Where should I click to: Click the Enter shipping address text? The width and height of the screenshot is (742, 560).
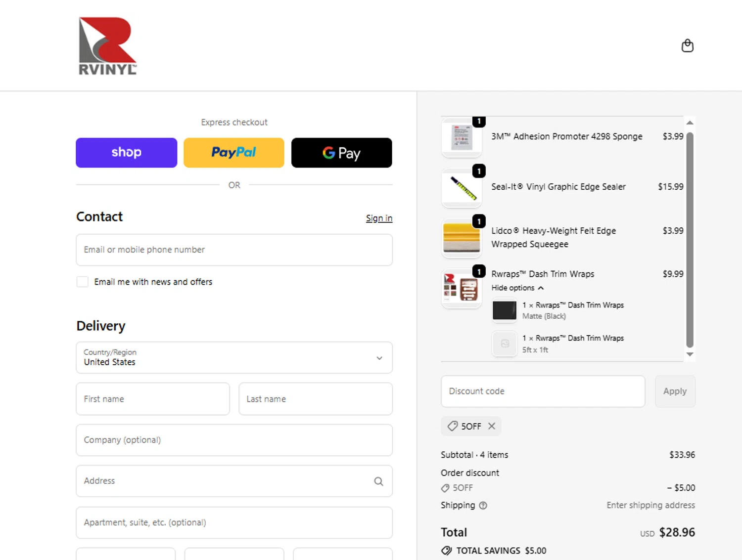[x=650, y=505]
